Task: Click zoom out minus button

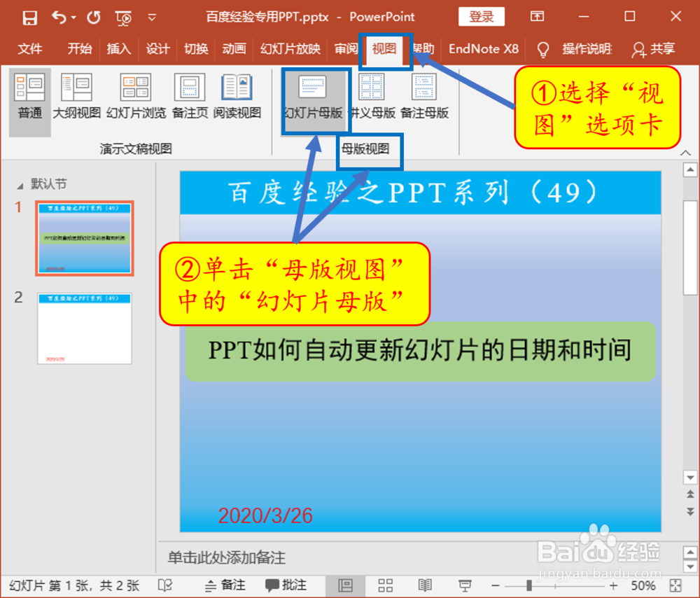Action: pyautogui.click(x=496, y=585)
